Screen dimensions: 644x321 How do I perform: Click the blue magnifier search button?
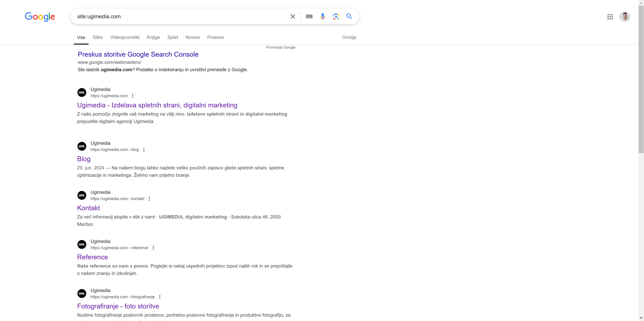(x=349, y=16)
